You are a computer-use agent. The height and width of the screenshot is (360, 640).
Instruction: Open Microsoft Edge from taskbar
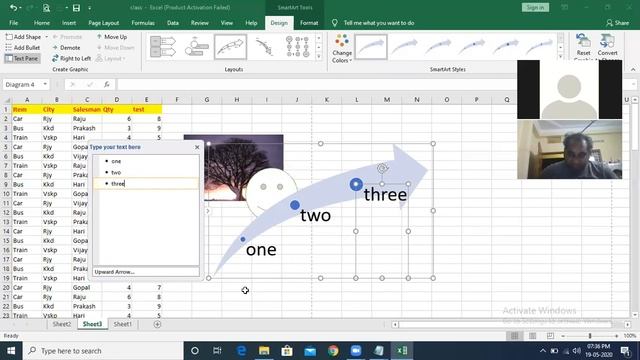[x=241, y=351]
